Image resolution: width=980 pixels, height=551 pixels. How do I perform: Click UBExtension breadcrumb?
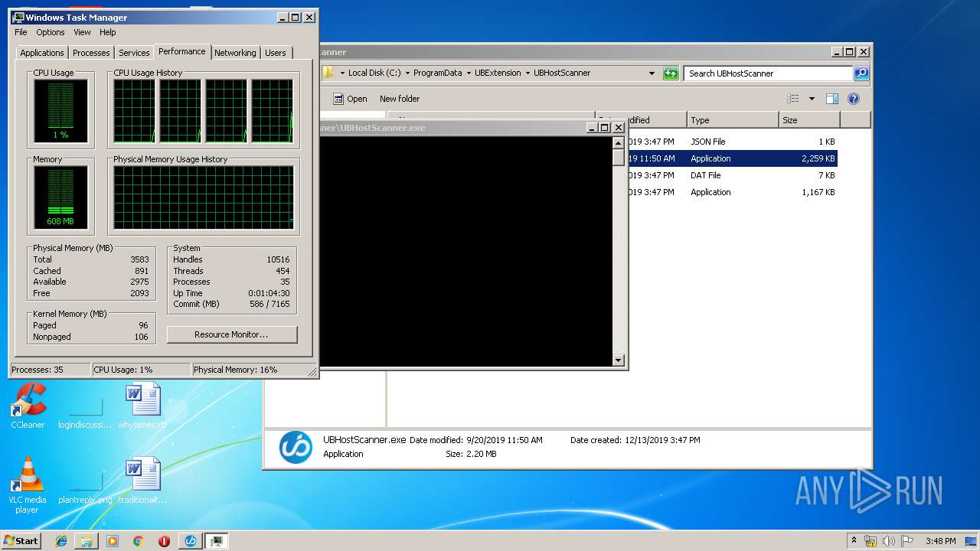click(x=498, y=73)
